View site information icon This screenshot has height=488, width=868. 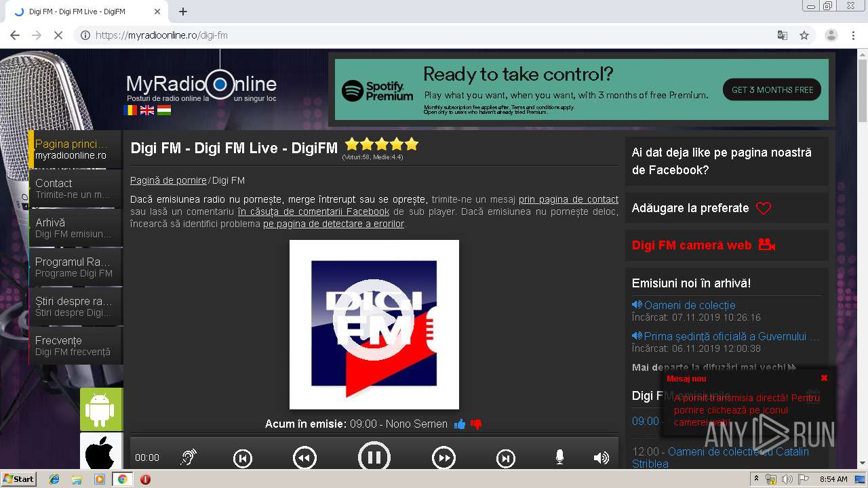[x=85, y=35]
